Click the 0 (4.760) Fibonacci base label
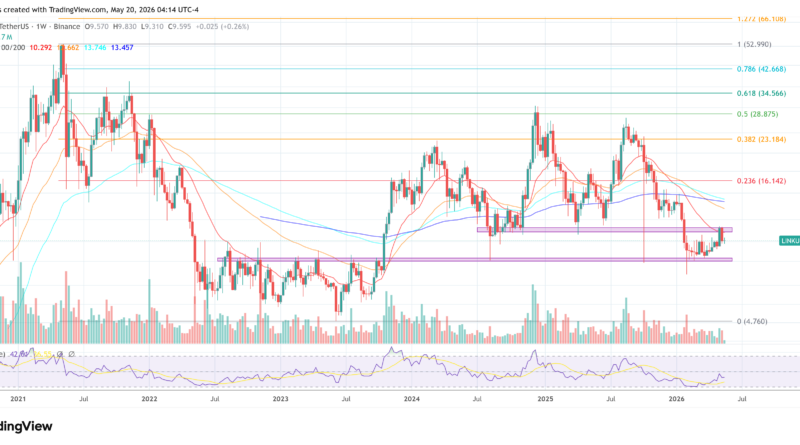Viewport: 800px width, 445px height. (x=752, y=322)
